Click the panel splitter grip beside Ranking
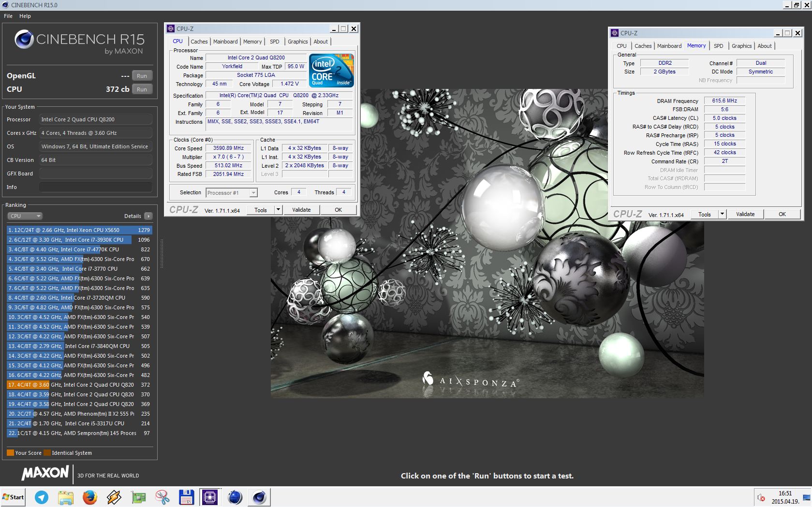 point(162,253)
